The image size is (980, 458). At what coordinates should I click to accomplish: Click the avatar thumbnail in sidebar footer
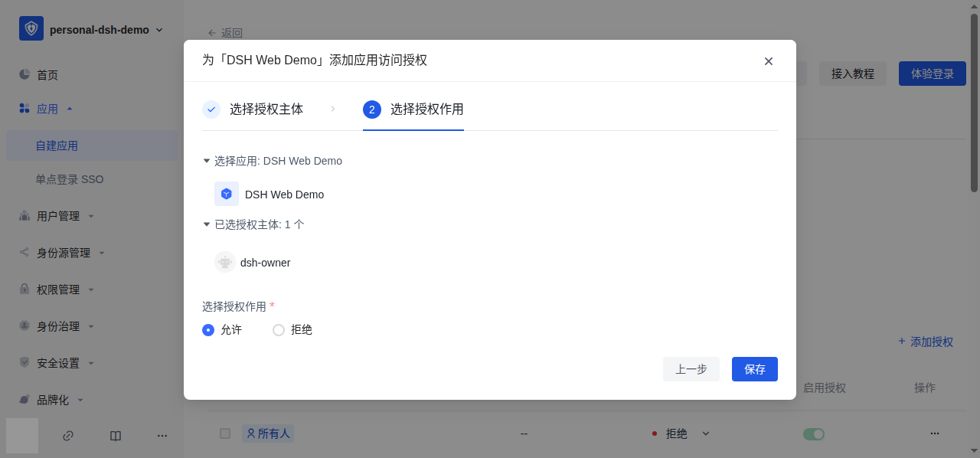(x=22, y=436)
